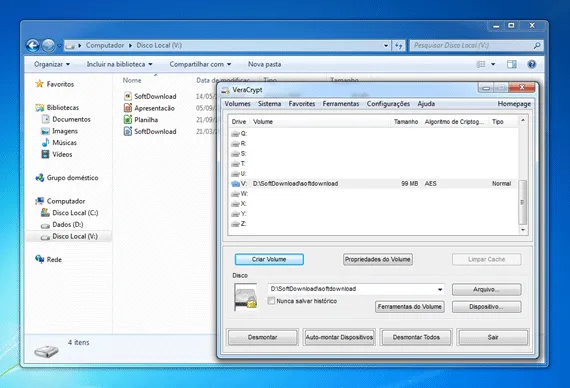Click the Desmontar Todos button

(x=416, y=337)
